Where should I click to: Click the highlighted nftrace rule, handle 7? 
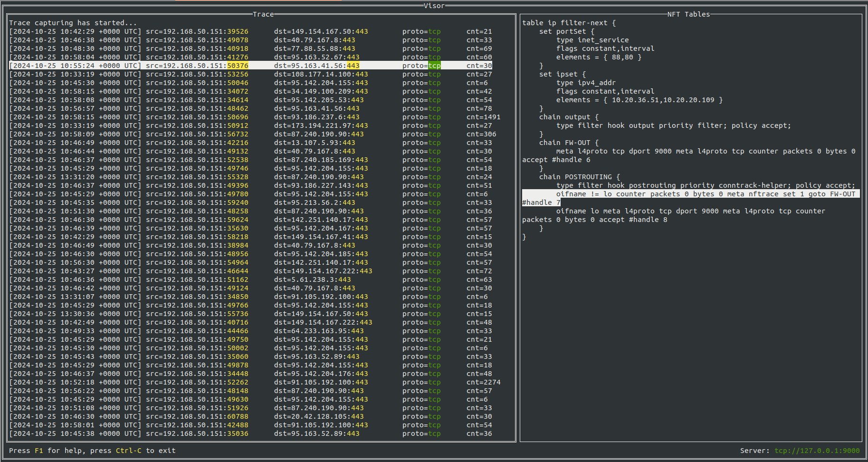point(691,198)
